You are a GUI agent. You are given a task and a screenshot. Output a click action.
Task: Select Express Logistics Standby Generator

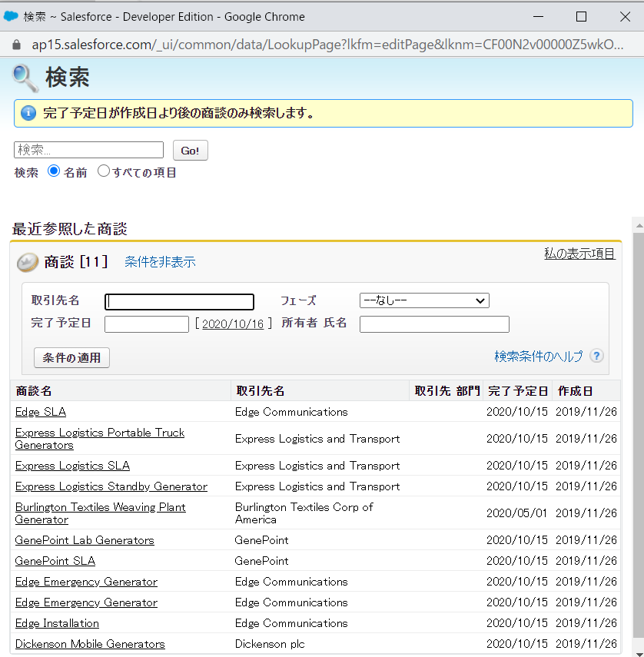tap(111, 486)
